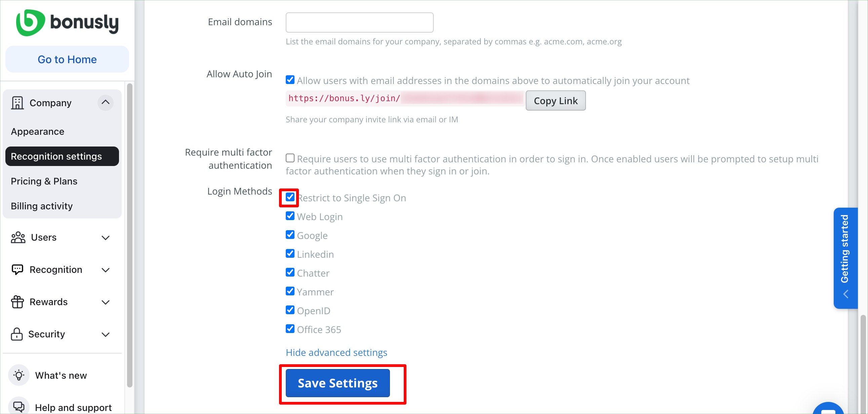The width and height of the screenshot is (868, 414).
Task: Click the Bonusly logo
Action: [x=67, y=23]
